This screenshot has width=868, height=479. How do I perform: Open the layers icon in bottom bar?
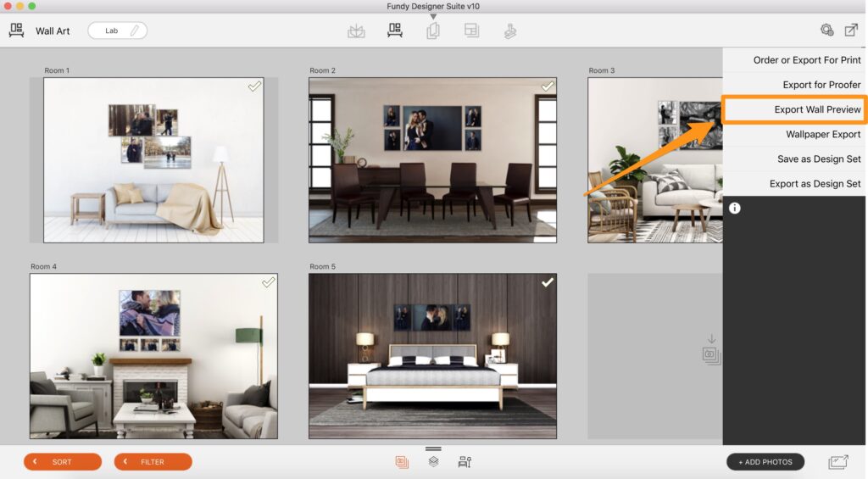[x=433, y=461]
